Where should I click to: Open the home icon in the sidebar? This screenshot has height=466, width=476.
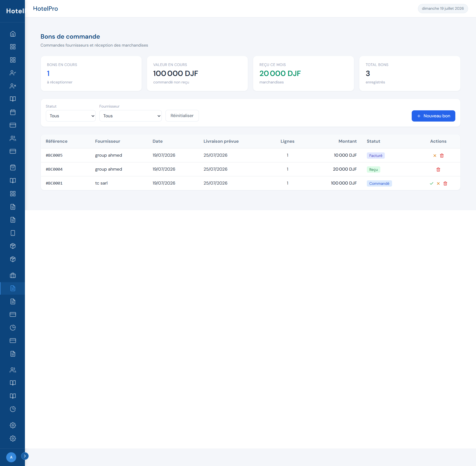[x=13, y=34]
